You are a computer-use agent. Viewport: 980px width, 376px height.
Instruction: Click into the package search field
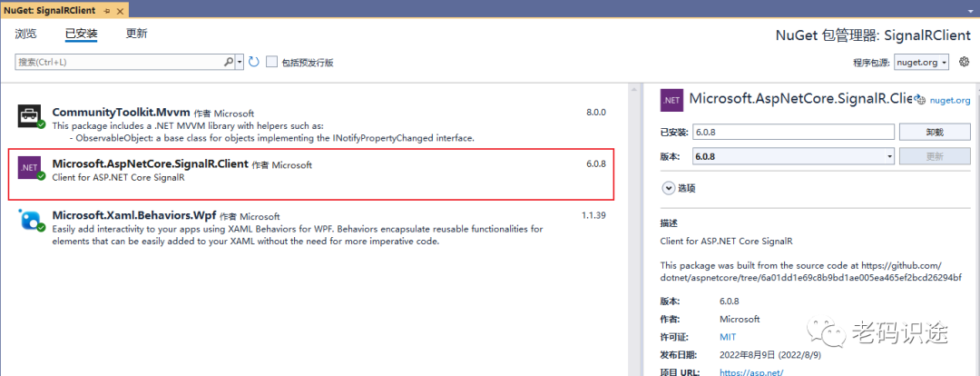tap(120, 62)
